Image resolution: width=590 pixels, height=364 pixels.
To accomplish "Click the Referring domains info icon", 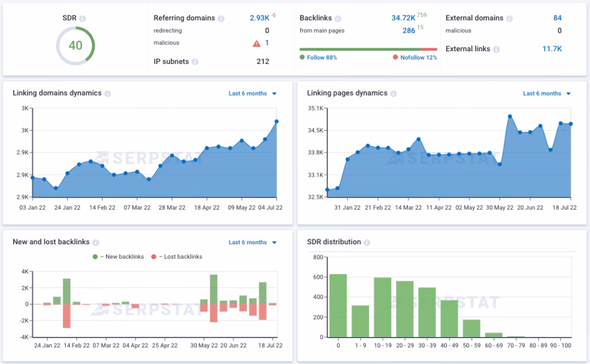I will 221,18.
